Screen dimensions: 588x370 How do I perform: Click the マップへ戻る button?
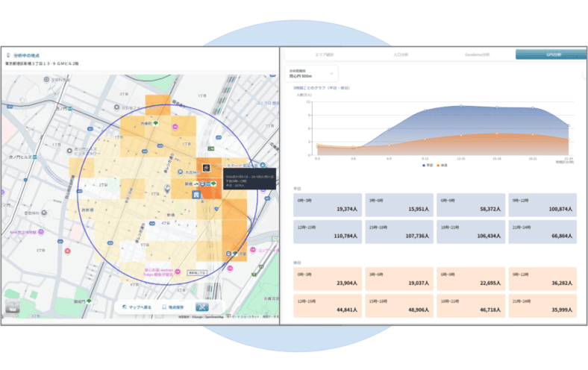point(137,307)
